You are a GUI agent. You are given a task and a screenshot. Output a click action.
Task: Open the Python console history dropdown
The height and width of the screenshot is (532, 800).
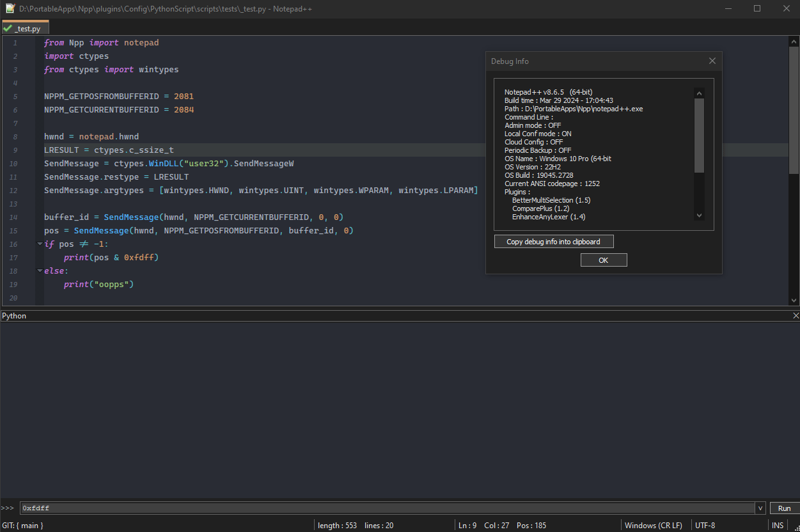pos(760,508)
